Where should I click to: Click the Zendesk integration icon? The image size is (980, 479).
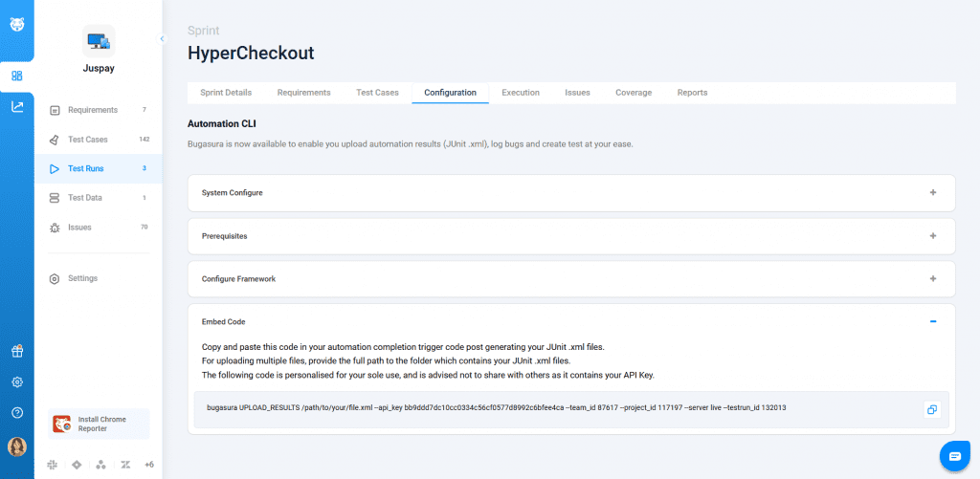(125, 465)
